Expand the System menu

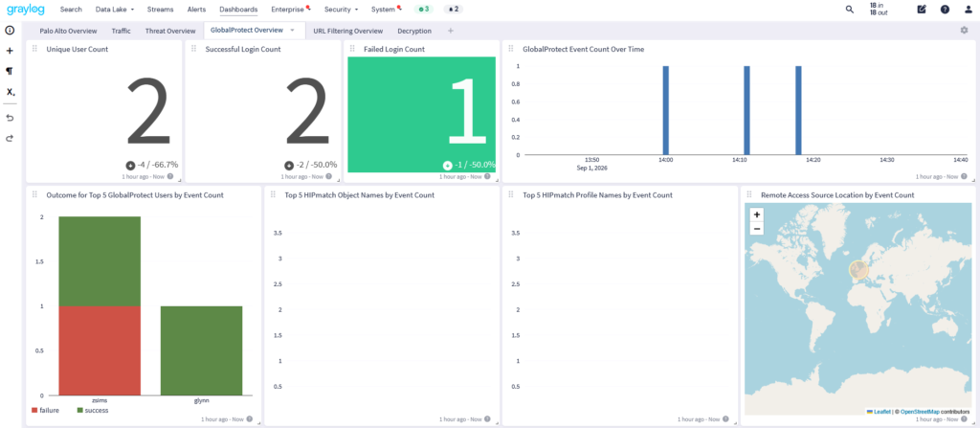[386, 10]
